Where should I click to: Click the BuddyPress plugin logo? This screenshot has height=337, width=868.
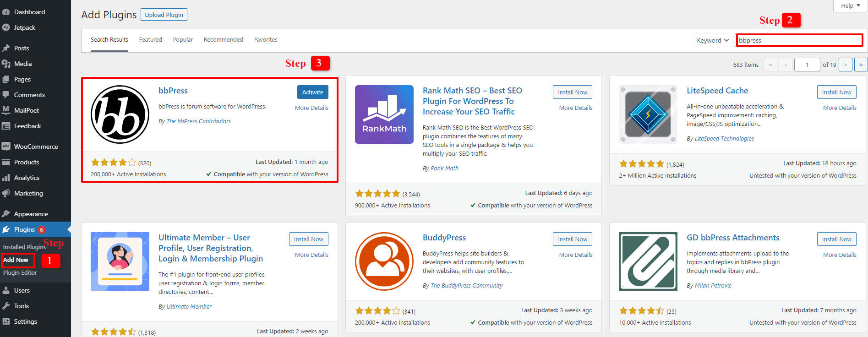(x=384, y=261)
